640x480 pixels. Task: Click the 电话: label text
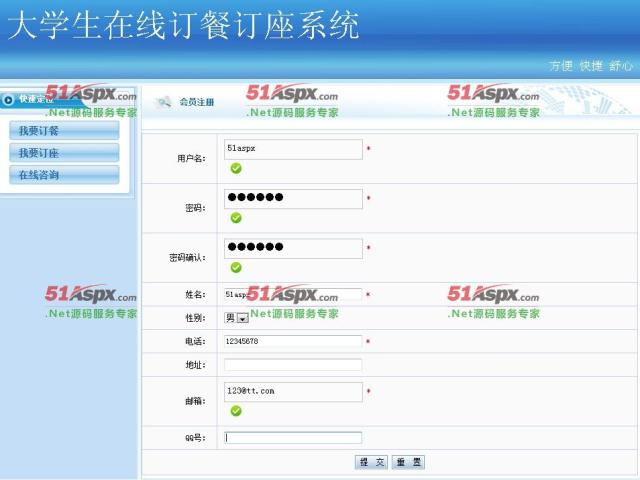point(196,341)
